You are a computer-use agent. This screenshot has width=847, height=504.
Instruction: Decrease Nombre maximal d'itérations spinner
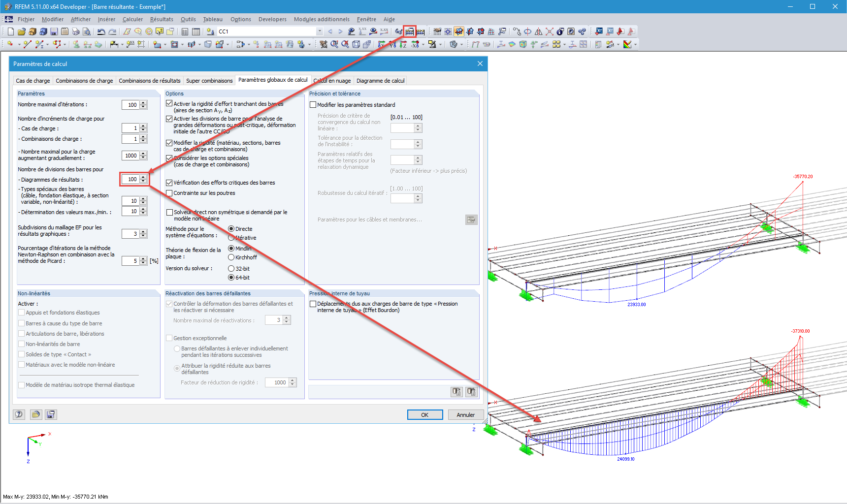[143, 107]
